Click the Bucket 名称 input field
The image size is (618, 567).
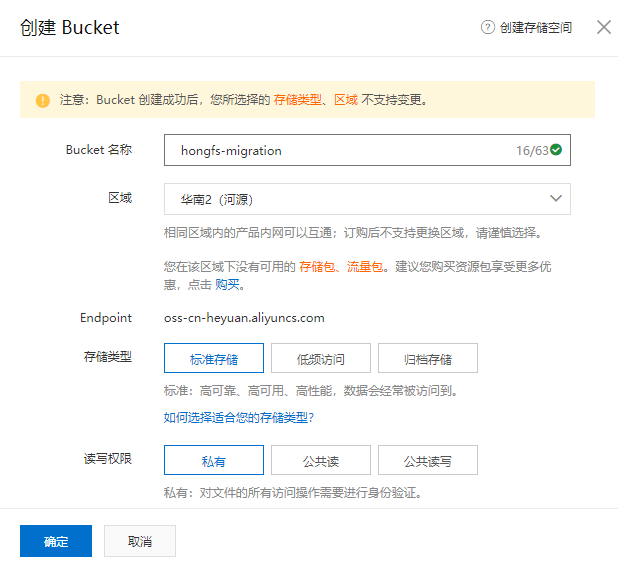(340, 151)
